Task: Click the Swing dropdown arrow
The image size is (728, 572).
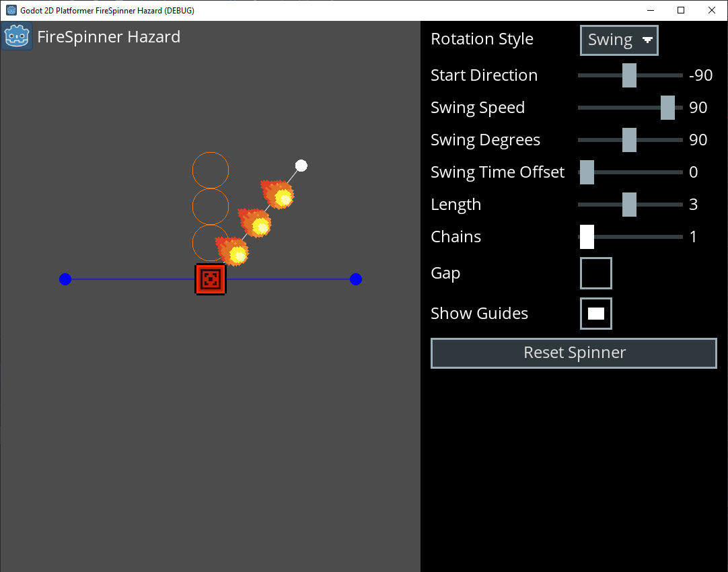Action: click(x=648, y=40)
